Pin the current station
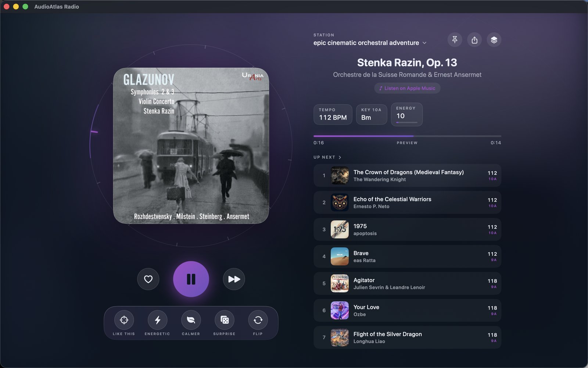 [x=455, y=40]
